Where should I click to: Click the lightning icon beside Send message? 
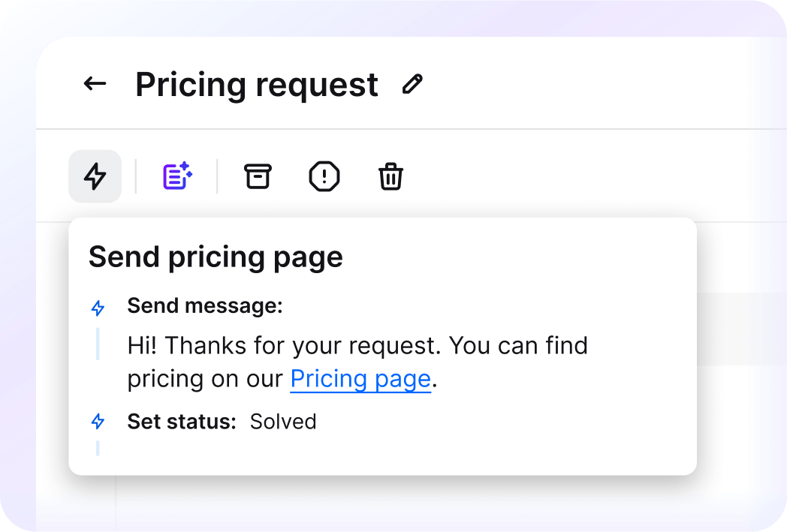click(98, 306)
